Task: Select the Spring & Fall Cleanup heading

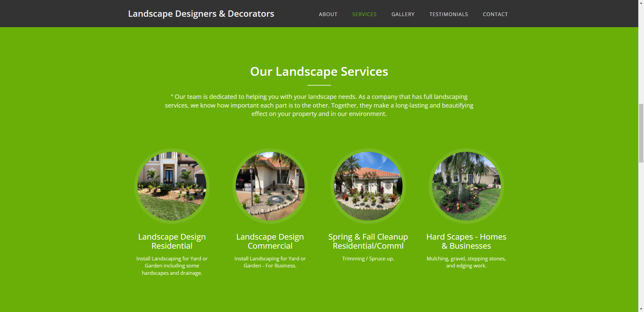Action: [368, 241]
